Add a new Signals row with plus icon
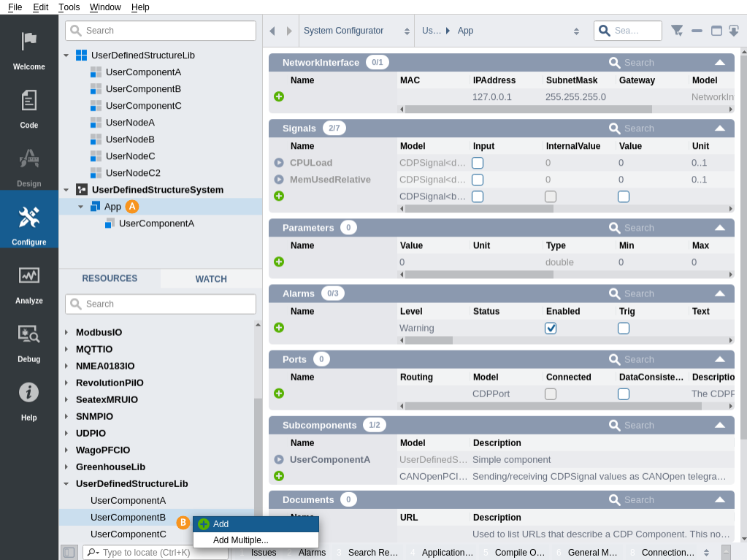The height and width of the screenshot is (560, 747). [x=279, y=196]
